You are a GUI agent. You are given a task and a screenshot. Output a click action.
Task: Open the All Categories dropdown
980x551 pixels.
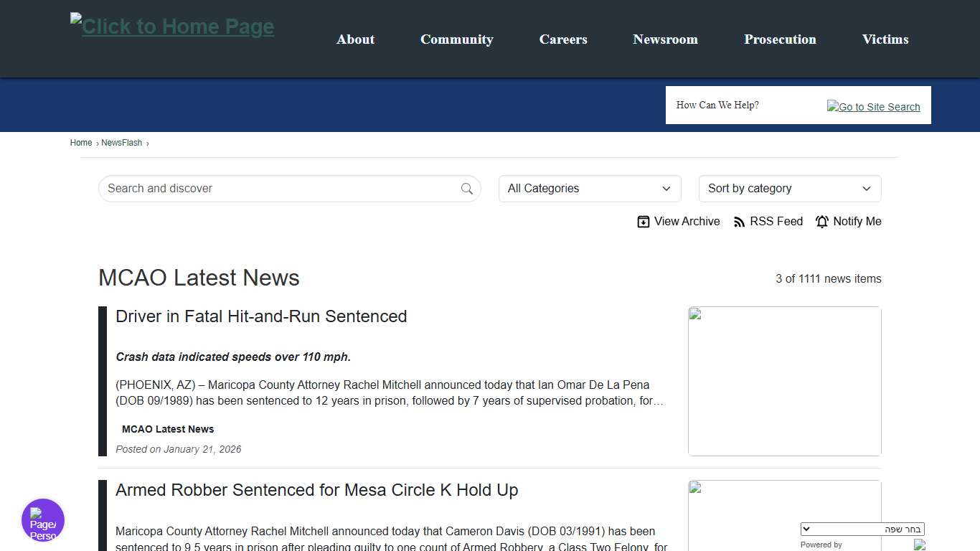589,188
